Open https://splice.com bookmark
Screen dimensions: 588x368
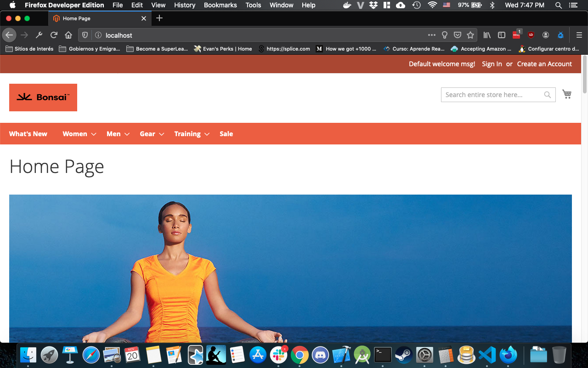[x=284, y=49]
